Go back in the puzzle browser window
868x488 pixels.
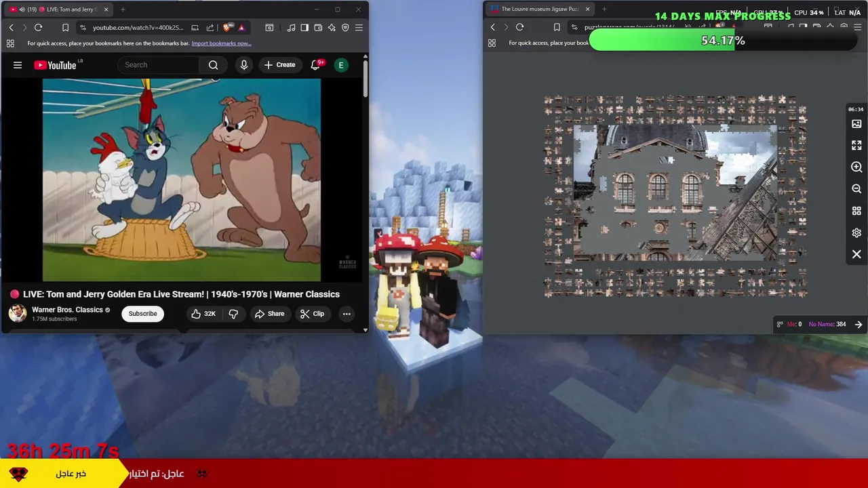click(493, 27)
